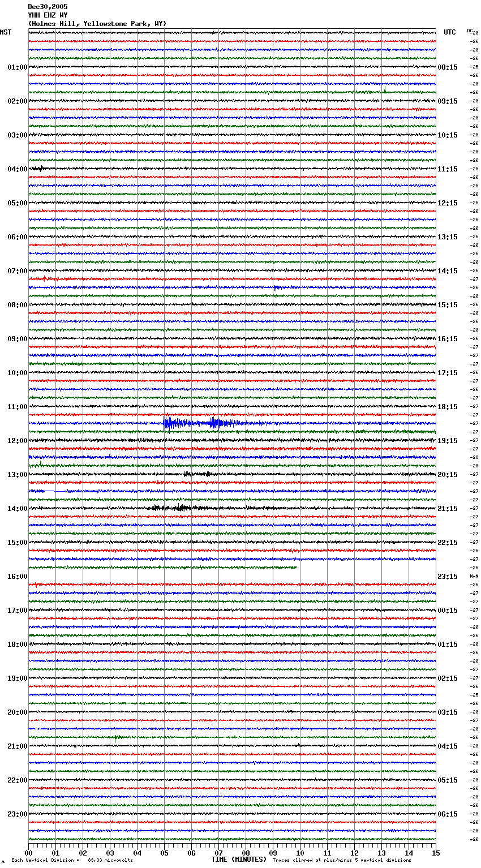
Task: Select the 07:00 MST row label
Action: (18, 271)
